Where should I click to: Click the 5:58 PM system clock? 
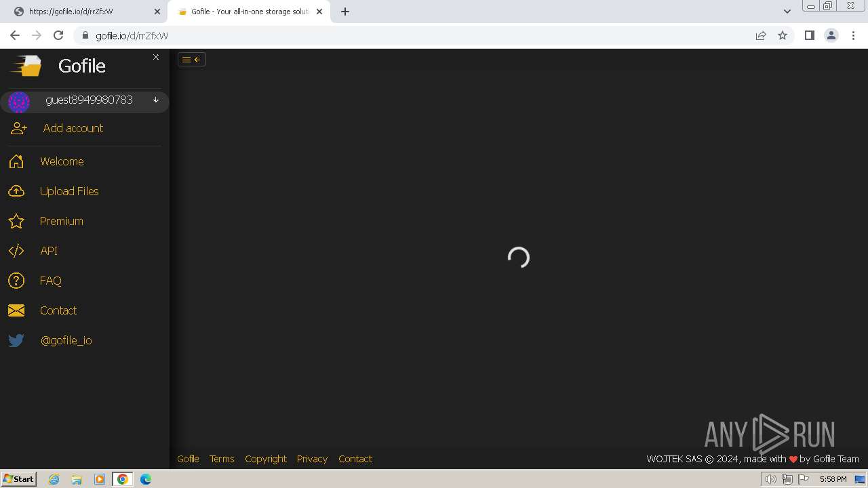[x=833, y=479]
